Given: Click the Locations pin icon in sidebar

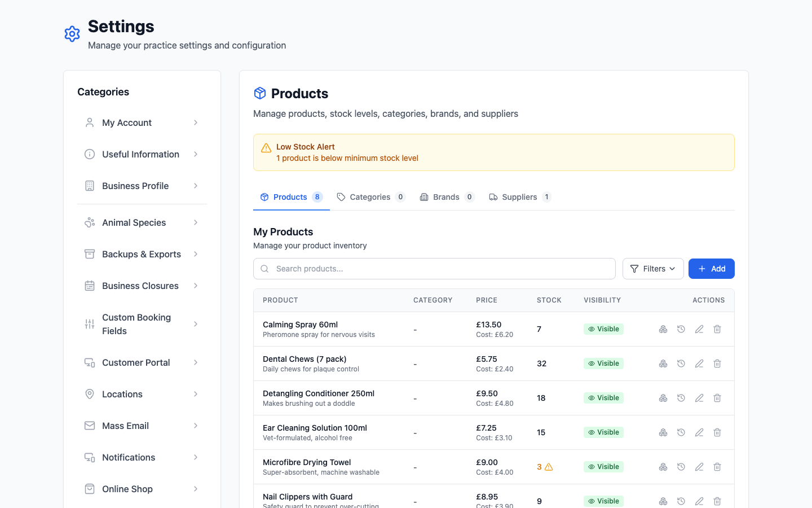Looking at the screenshot, I should 90,394.
